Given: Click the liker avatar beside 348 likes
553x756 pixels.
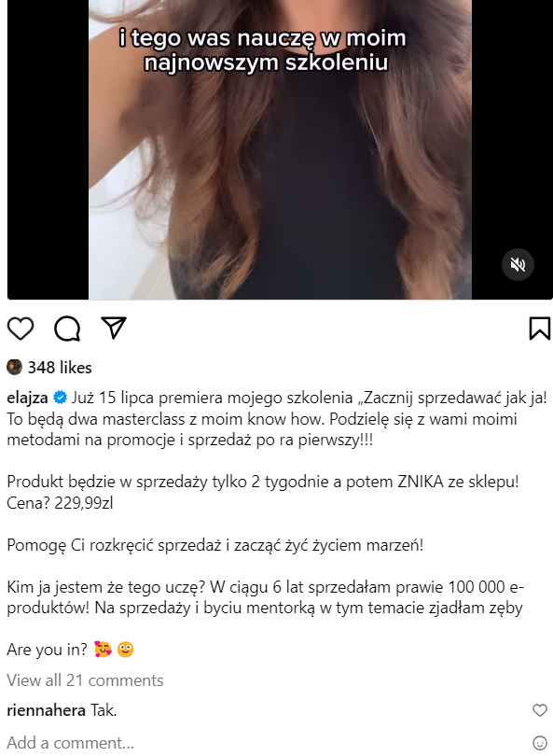Looking at the screenshot, I should [x=14, y=368].
